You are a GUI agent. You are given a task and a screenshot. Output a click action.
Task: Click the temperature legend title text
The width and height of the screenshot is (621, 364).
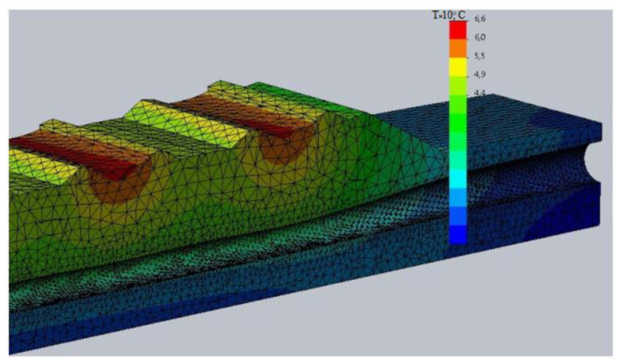[449, 15]
